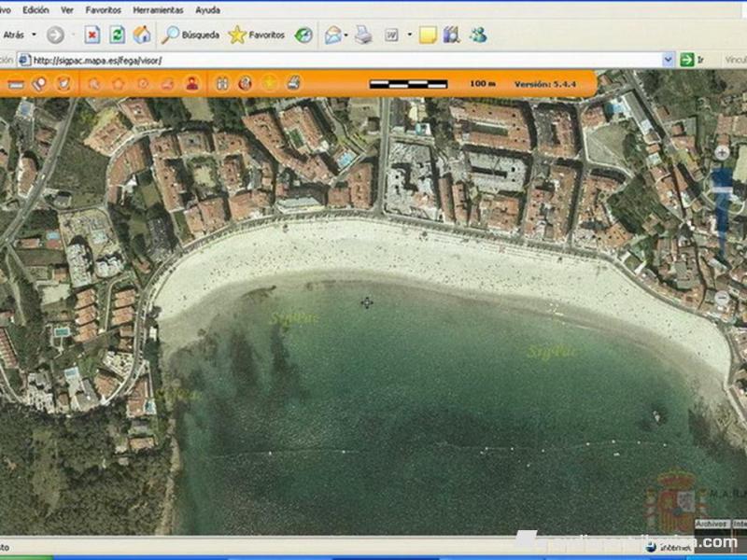Image resolution: width=747 pixels, height=560 pixels.
Task: Go to the browser Home page icon
Action: click(142, 35)
